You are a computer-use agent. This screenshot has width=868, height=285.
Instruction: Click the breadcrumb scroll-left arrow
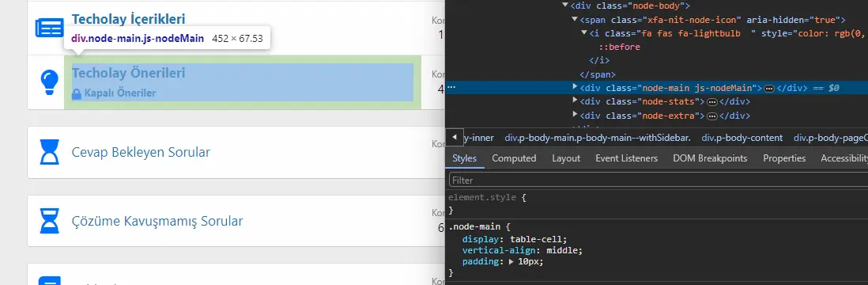point(454,137)
